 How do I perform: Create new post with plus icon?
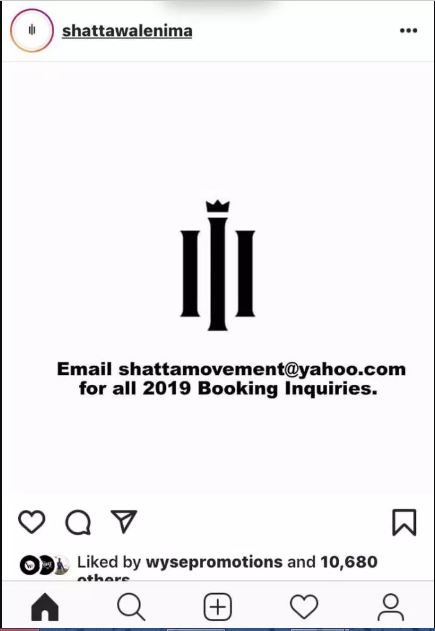[x=218, y=607]
